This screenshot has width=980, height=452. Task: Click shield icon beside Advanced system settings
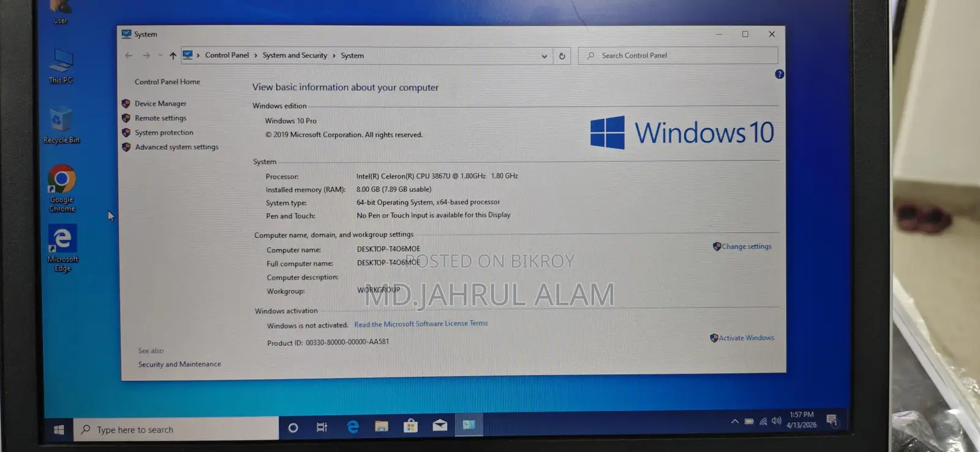(x=126, y=147)
